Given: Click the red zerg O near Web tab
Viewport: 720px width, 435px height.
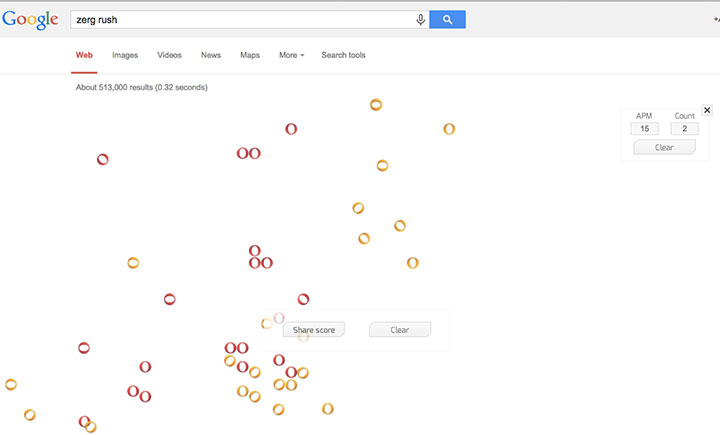Looking at the screenshot, I should click(x=102, y=159).
